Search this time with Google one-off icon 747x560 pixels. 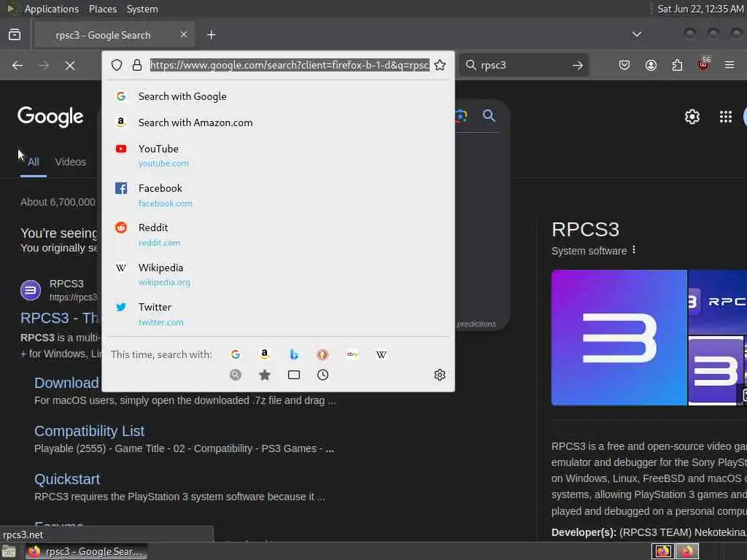click(x=235, y=354)
